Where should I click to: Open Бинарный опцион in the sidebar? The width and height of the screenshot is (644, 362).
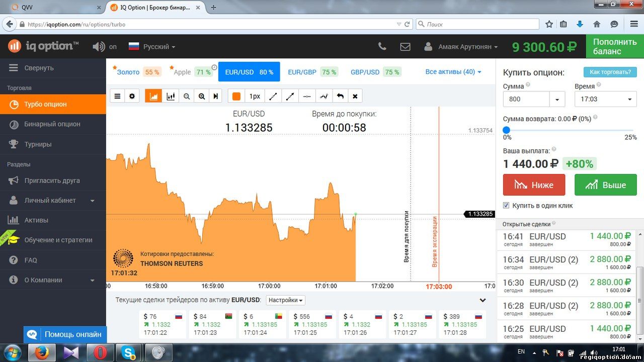53,124
